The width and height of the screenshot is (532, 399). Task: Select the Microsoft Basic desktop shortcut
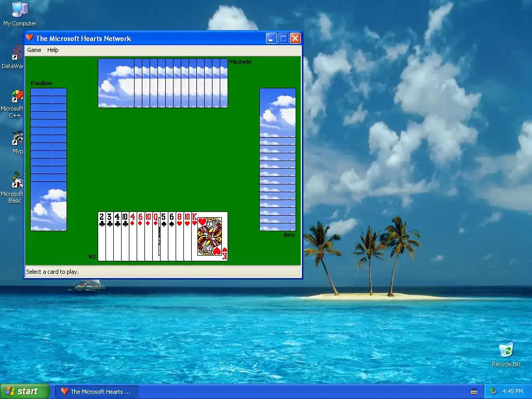coord(12,188)
